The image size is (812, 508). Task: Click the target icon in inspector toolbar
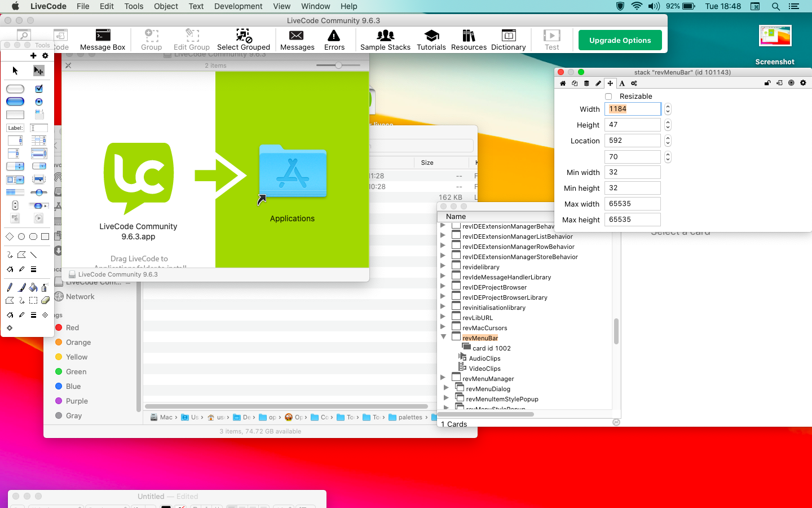(x=791, y=83)
